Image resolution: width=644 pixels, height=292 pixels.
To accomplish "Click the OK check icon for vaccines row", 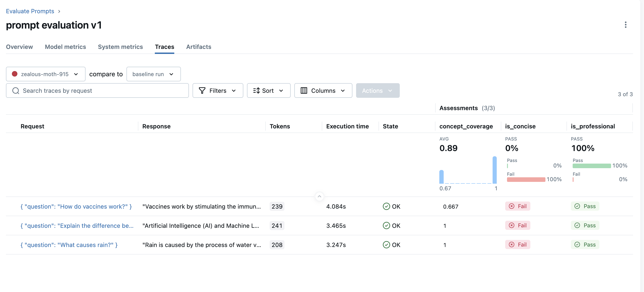I will [x=386, y=206].
